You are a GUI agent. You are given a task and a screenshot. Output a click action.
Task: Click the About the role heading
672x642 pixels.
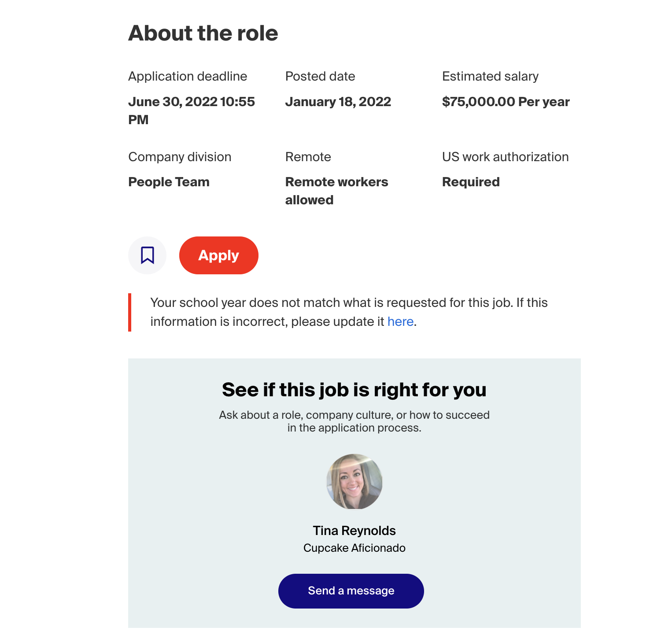[203, 33]
